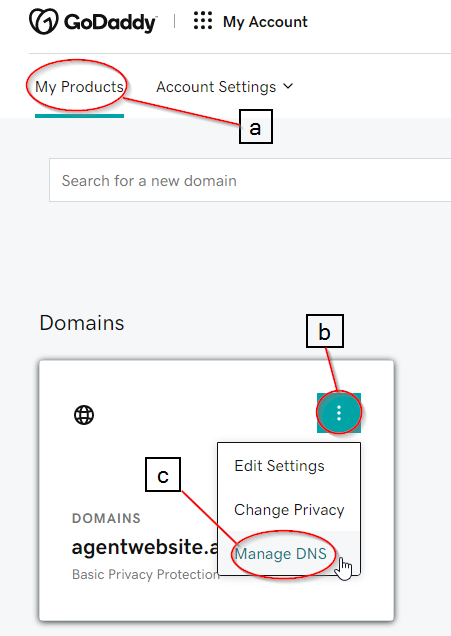The height and width of the screenshot is (636, 451).
Task: Click the GoDaddy wordmark text
Action: (110, 23)
